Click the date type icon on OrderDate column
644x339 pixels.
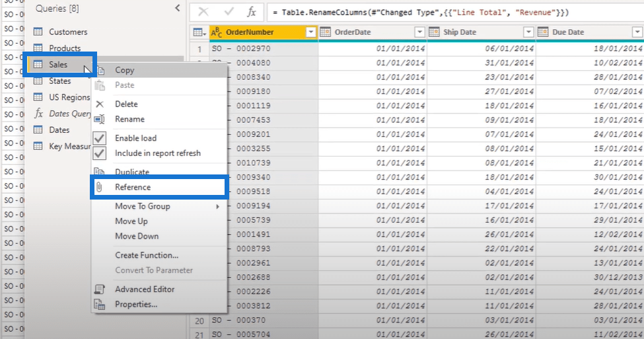pyautogui.click(x=325, y=32)
